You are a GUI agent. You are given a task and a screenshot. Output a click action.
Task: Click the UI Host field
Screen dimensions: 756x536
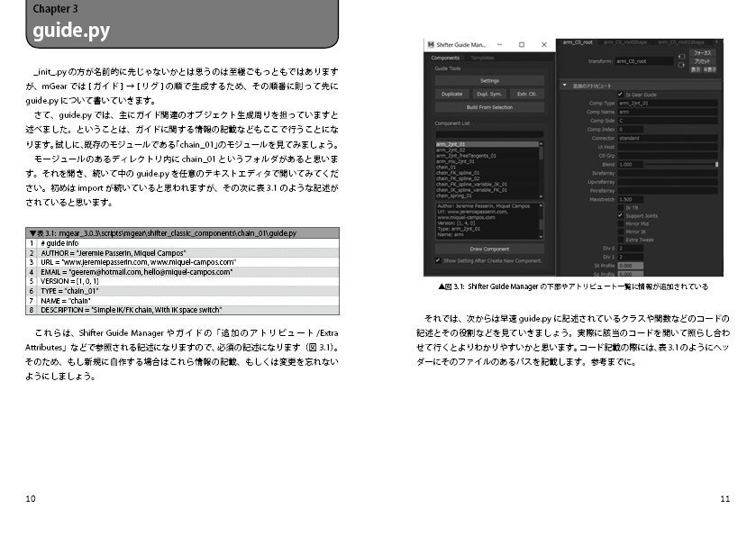[668, 147]
